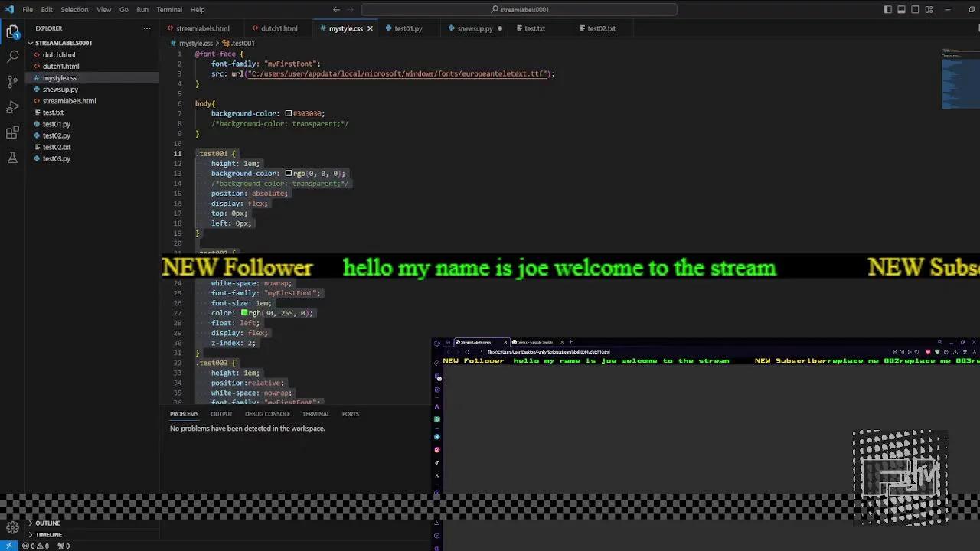Open the Terminal menu
Screen dimensions: 980x551
pos(169,9)
